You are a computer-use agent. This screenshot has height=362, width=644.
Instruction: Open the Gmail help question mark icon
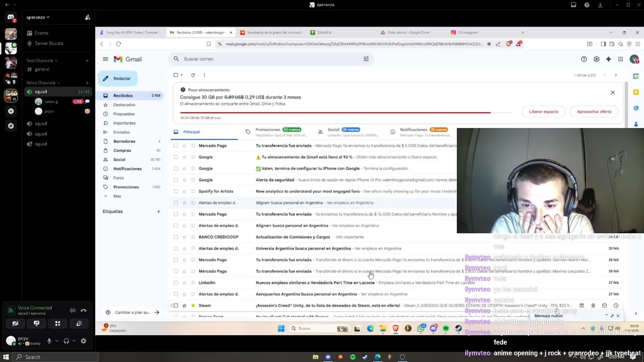[584, 59]
